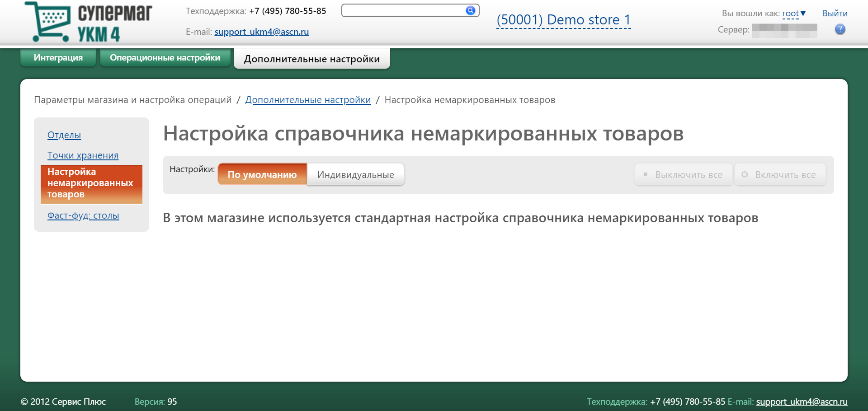The height and width of the screenshot is (411, 868).
Task: Switch settings to Индивидуальные
Action: [x=355, y=175]
